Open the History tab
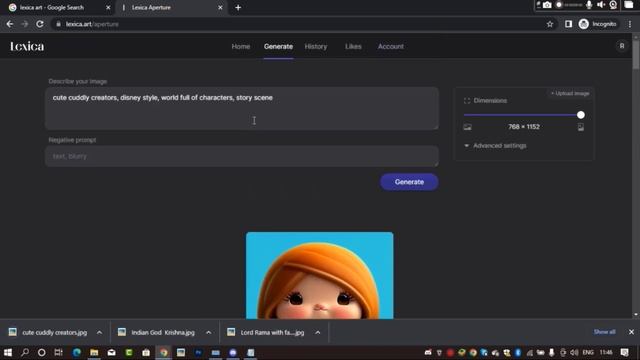The image size is (640, 360). [316, 47]
